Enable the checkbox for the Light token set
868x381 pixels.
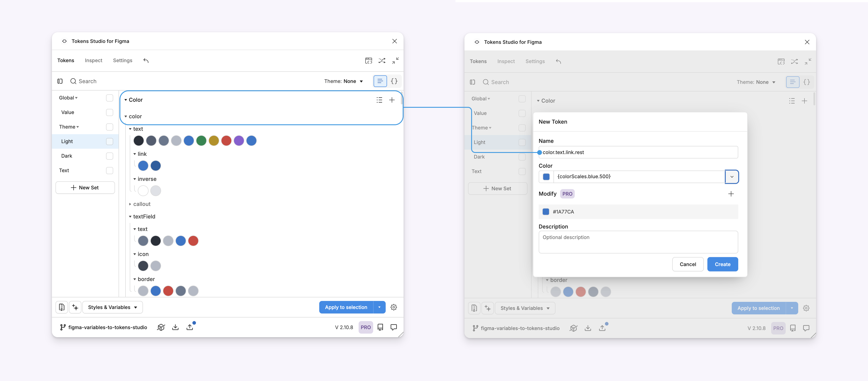point(110,142)
